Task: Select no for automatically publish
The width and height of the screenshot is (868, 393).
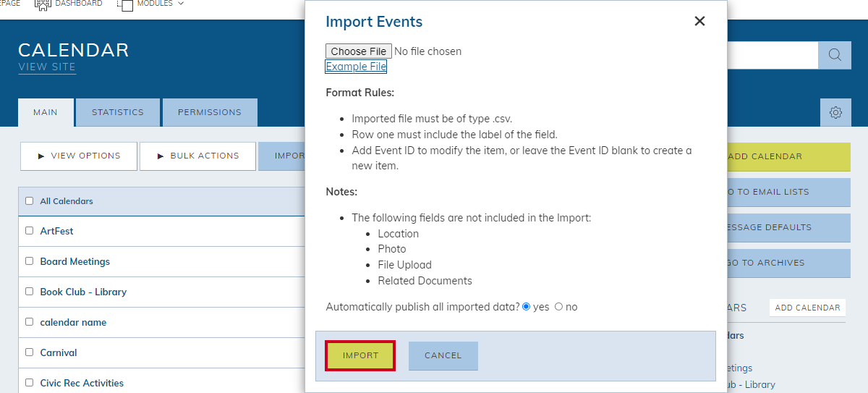Action: tap(558, 307)
